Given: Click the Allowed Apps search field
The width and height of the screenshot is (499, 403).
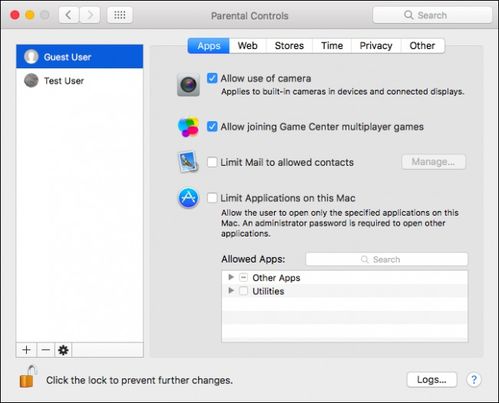Looking at the screenshot, I should 387,259.
